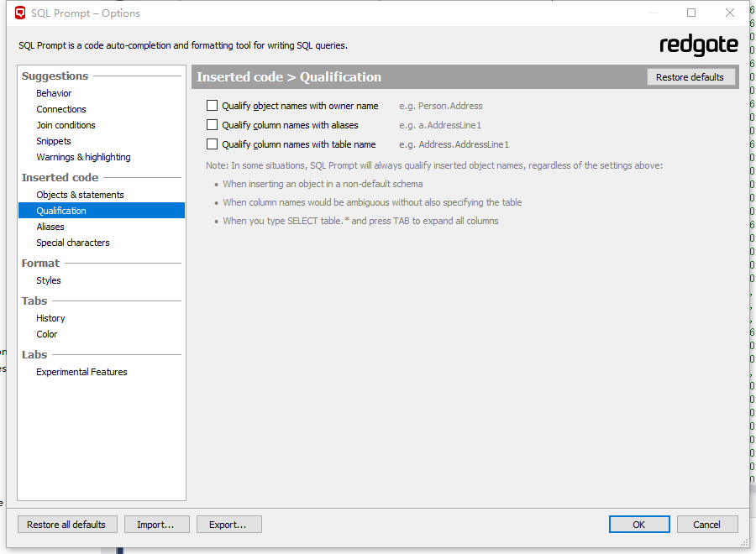Click the Export... button
Screen dimensions: 756x554
click(x=229, y=524)
